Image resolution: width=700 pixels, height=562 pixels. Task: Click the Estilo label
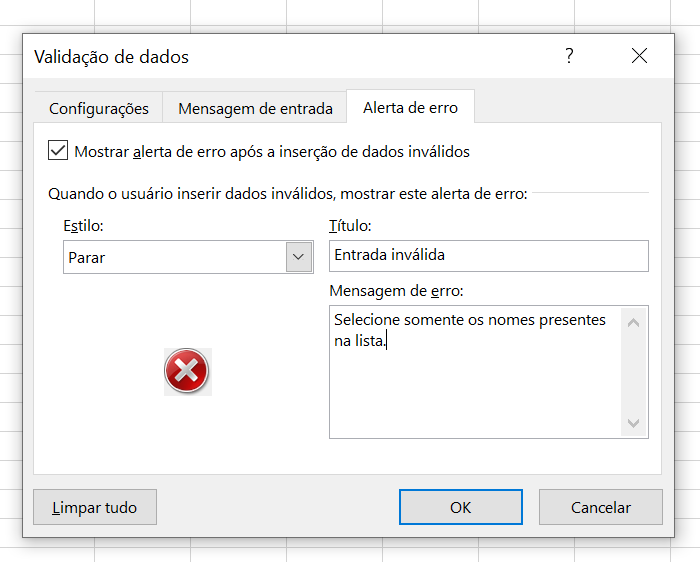click(83, 226)
